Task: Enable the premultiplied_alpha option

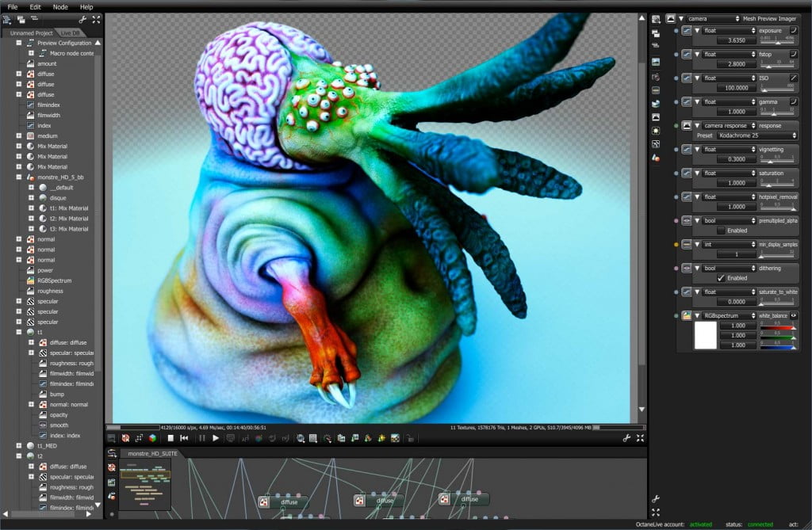Action: (x=721, y=230)
